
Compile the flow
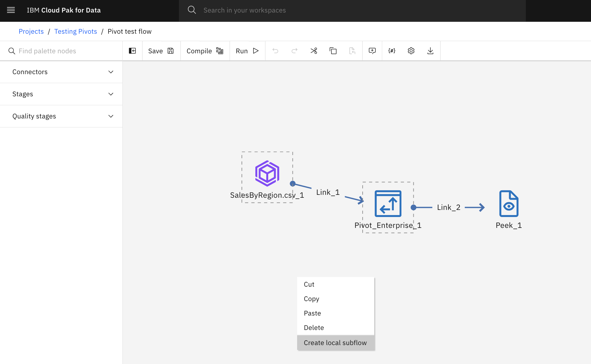coord(205,51)
